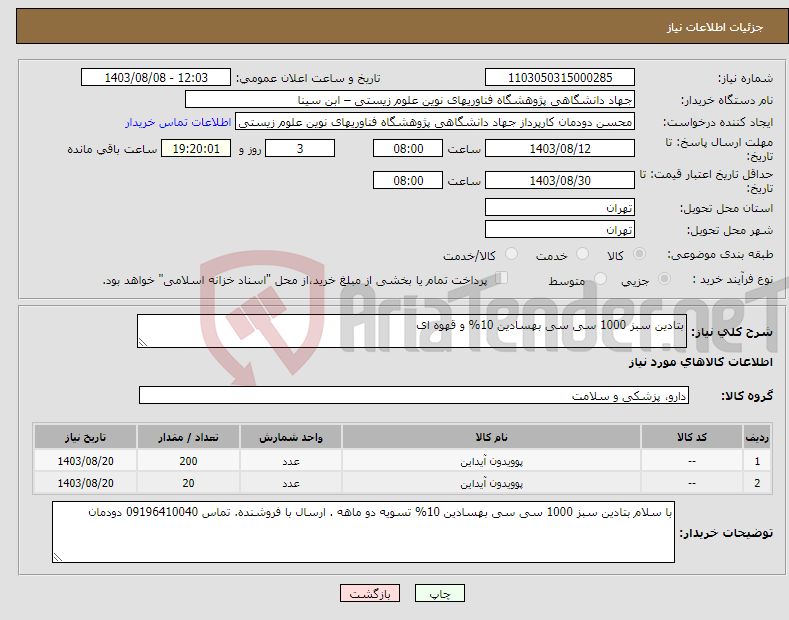Screen dimensions: 789x620
Task: Click quantity 20 in row 2
Action: (188, 483)
